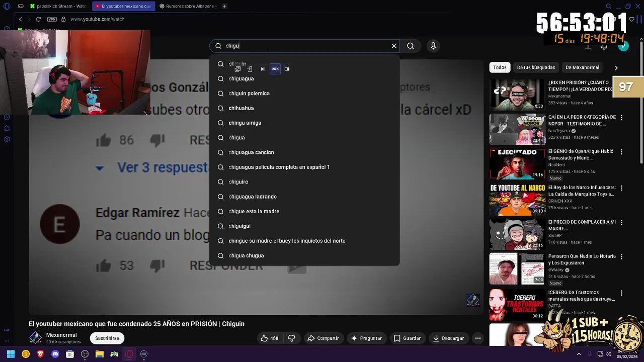The width and height of the screenshot is (644, 362).
Task: Click the import arrow overlay toolbar icon
Action: 250,69
